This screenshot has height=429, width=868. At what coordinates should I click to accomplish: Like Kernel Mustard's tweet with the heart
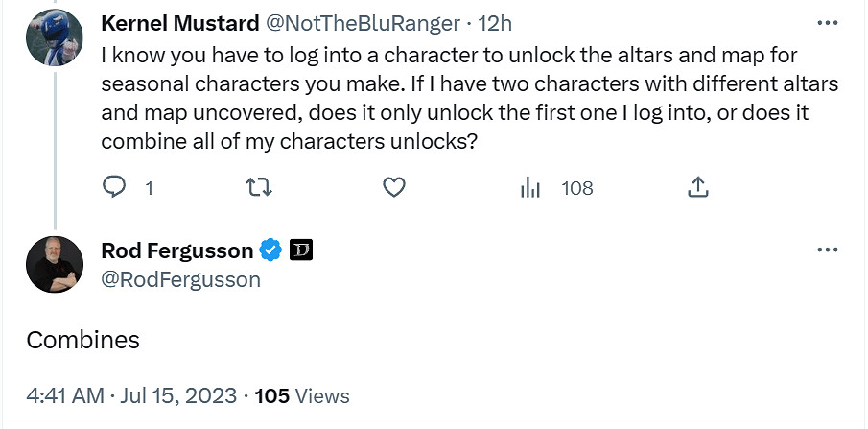[x=394, y=188]
